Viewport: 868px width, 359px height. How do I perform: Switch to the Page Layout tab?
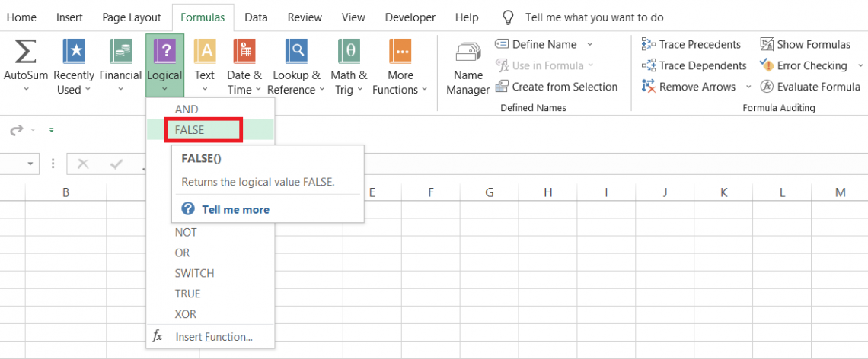131,17
